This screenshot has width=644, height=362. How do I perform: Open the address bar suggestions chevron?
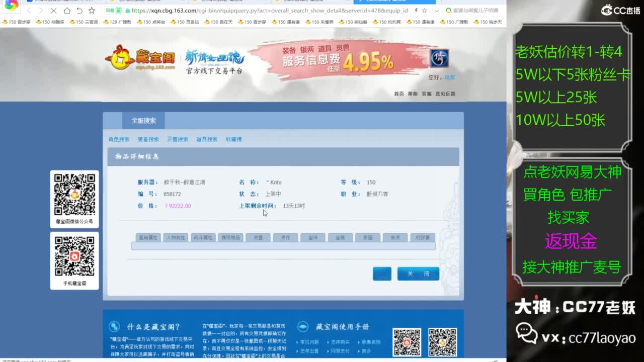pos(437,11)
